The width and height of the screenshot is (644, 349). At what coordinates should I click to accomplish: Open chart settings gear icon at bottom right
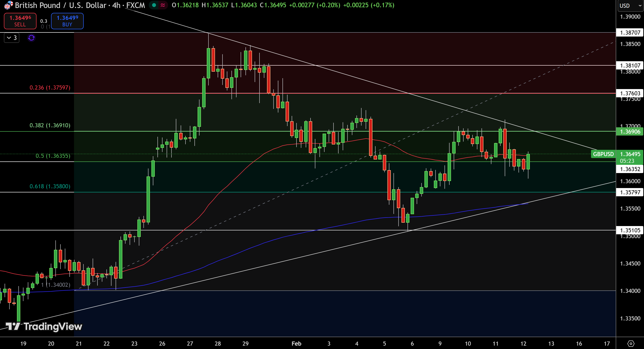pyautogui.click(x=631, y=343)
